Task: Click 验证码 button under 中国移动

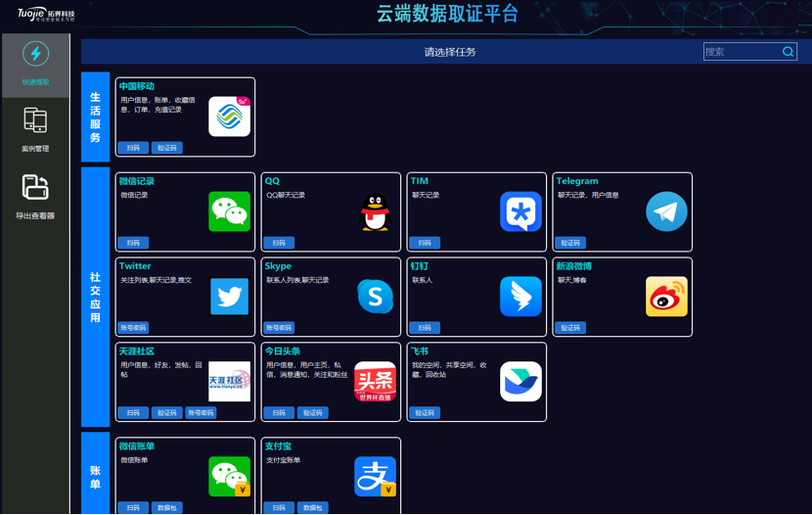Action: [x=166, y=148]
